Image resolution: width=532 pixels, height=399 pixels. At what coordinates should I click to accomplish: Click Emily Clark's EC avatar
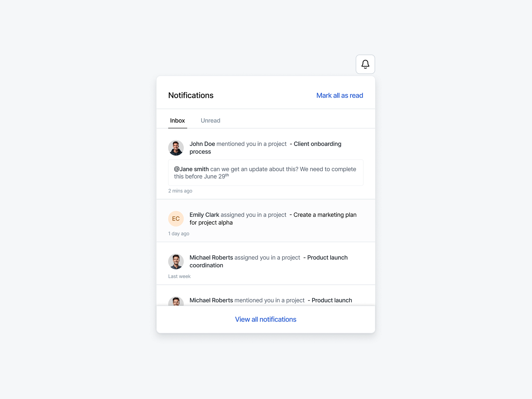pos(176,218)
